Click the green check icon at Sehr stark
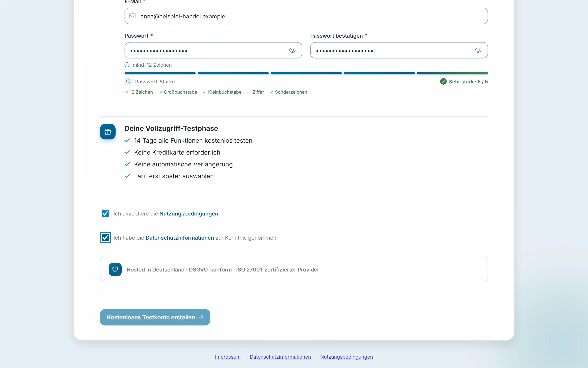588x368 pixels. click(x=443, y=82)
